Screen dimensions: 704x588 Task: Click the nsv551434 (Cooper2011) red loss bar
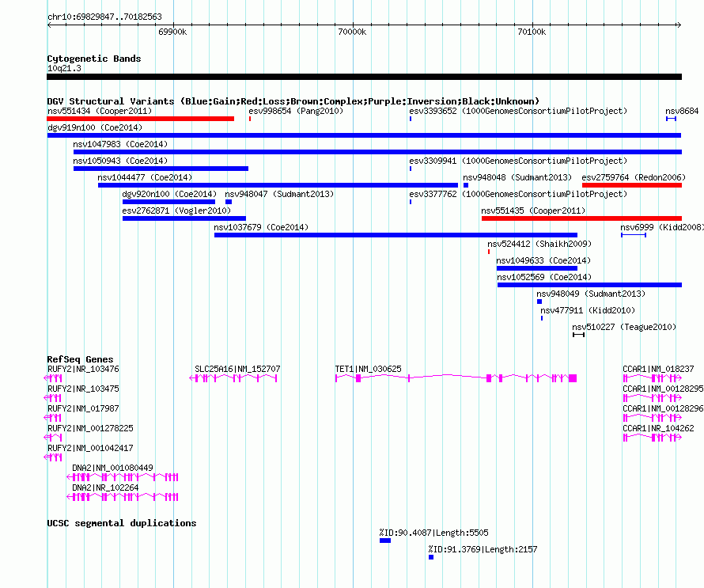pos(141,119)
